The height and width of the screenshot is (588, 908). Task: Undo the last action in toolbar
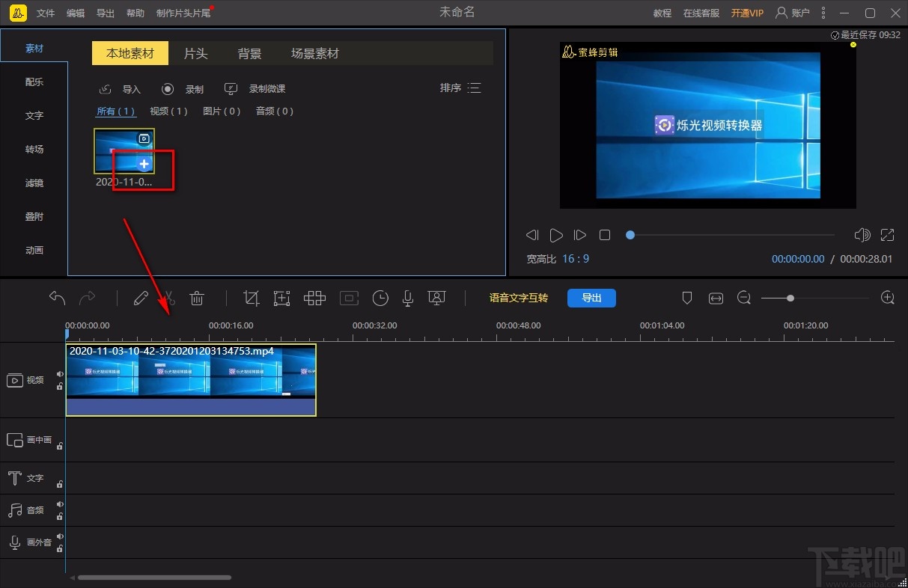[58, 298]
